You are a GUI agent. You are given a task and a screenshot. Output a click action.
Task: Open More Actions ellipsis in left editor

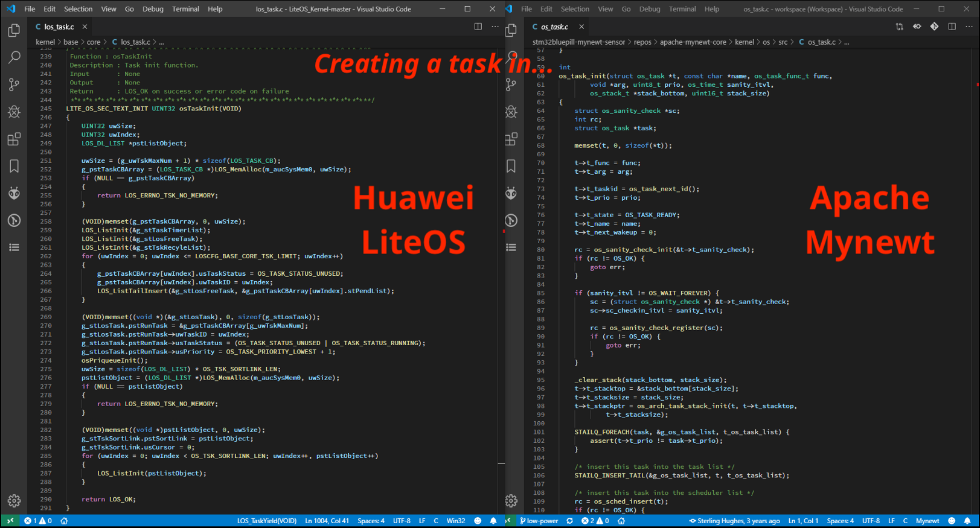pyautogui.click(x=495, y=27)
